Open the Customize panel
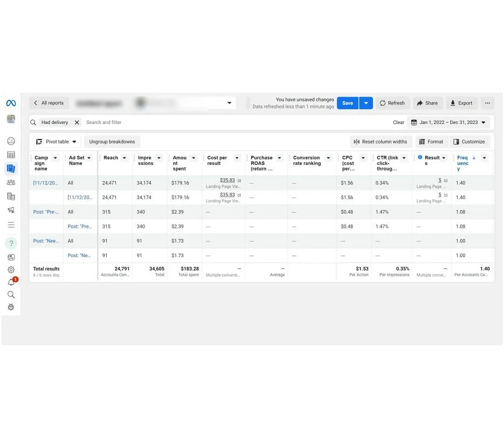This screenshot has width=504, height=446. tap(469, 142)
